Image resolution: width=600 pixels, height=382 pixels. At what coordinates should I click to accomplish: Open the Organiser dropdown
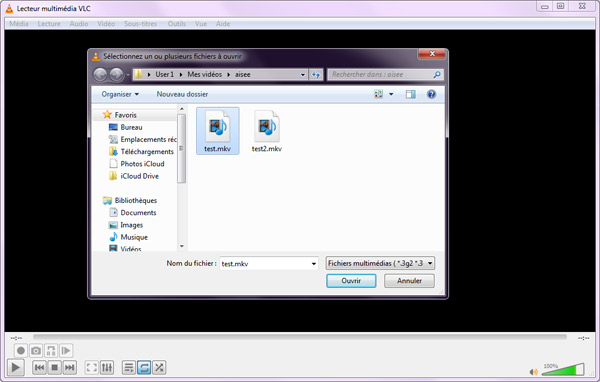coord(120,94)
